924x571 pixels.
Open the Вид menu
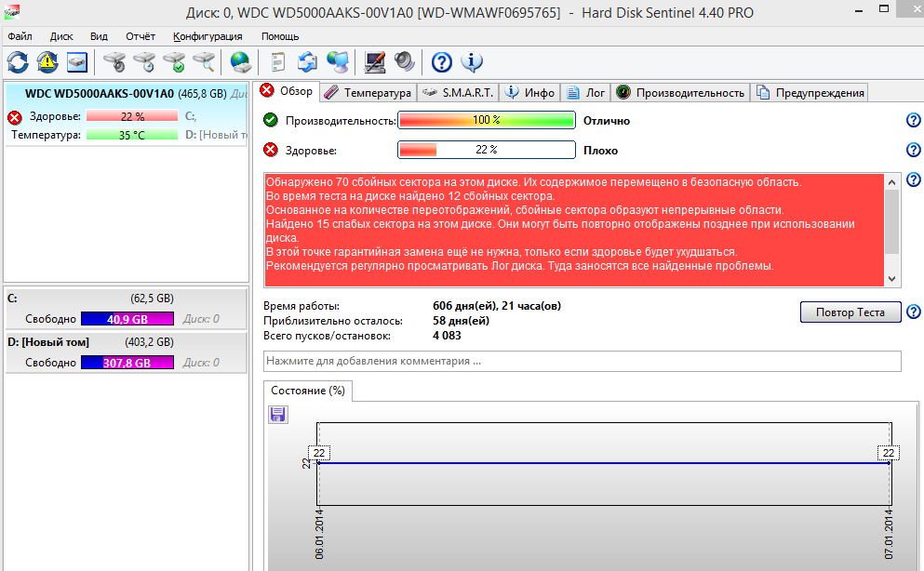[99, 36]
